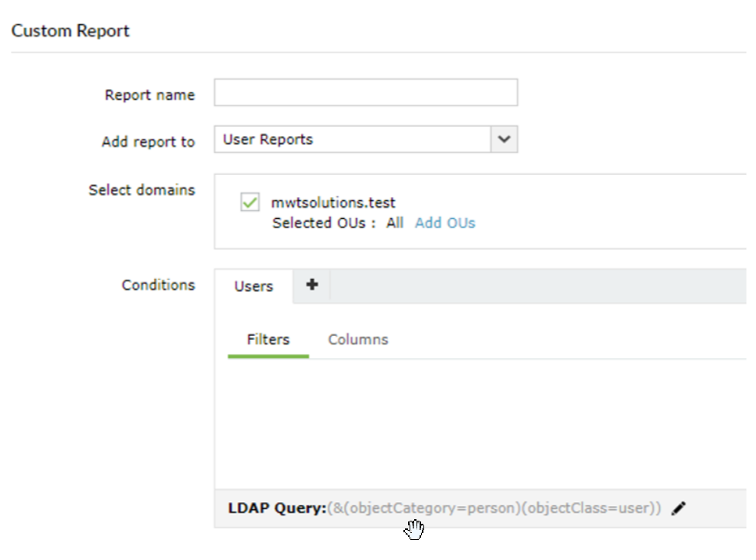This screenshot has width=756, height=560.
Task: Click the Conditions section label
Action: pos(158,285)
